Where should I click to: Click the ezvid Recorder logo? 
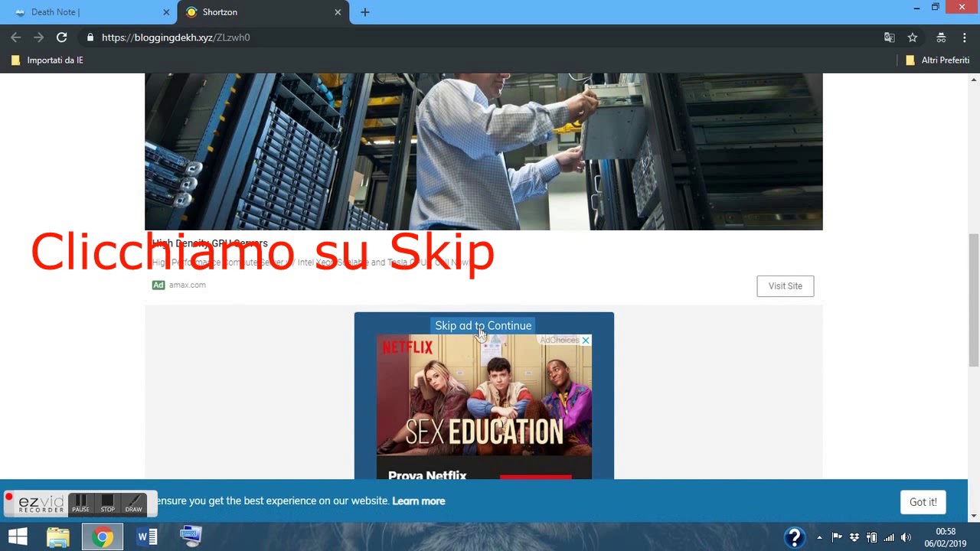(x=41, y=504)
